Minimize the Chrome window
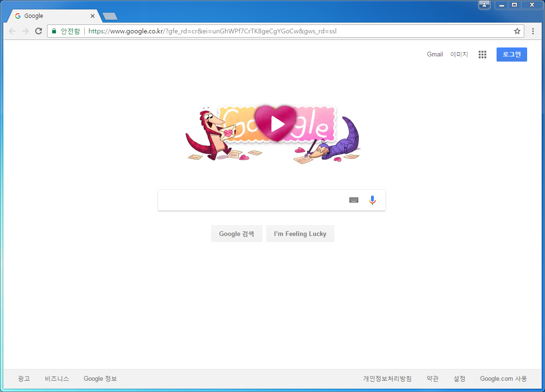 click(x=502, y=5)
